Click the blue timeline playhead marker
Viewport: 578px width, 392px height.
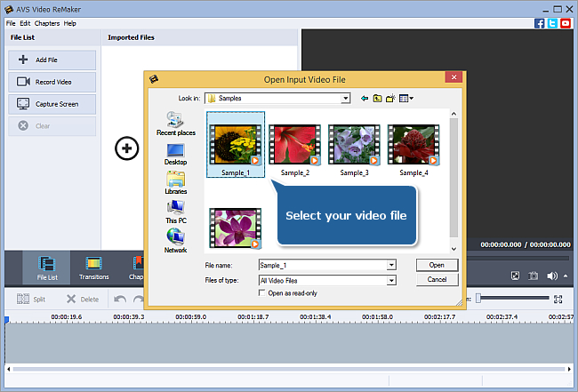(6, 320)
